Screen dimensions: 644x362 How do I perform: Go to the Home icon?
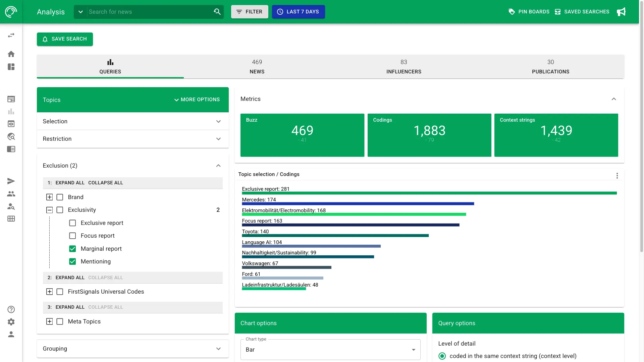point(11,54)
